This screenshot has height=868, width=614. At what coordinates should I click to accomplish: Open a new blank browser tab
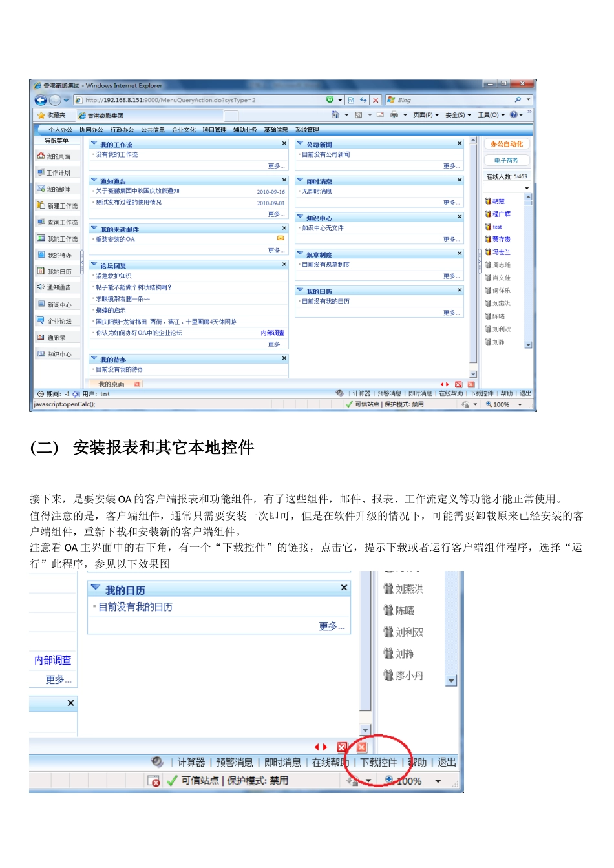pos(231,116)
